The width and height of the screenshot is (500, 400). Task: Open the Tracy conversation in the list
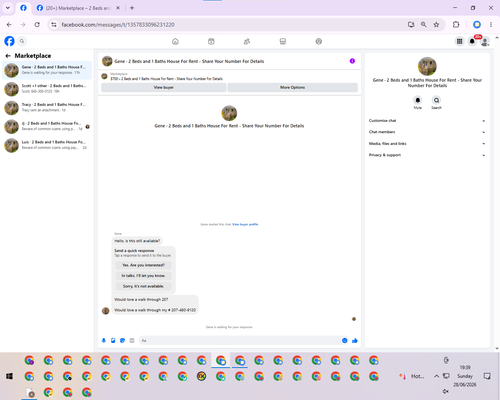[x=47, y=108]
